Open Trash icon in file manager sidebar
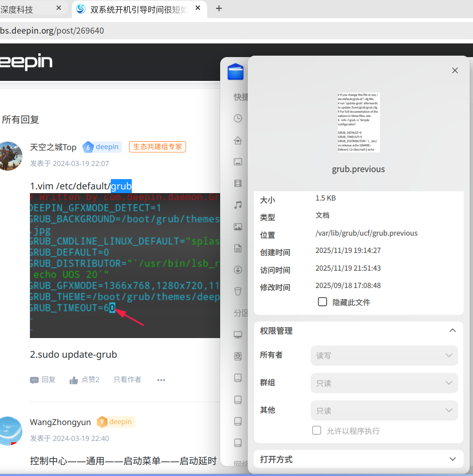 (238, 291)
